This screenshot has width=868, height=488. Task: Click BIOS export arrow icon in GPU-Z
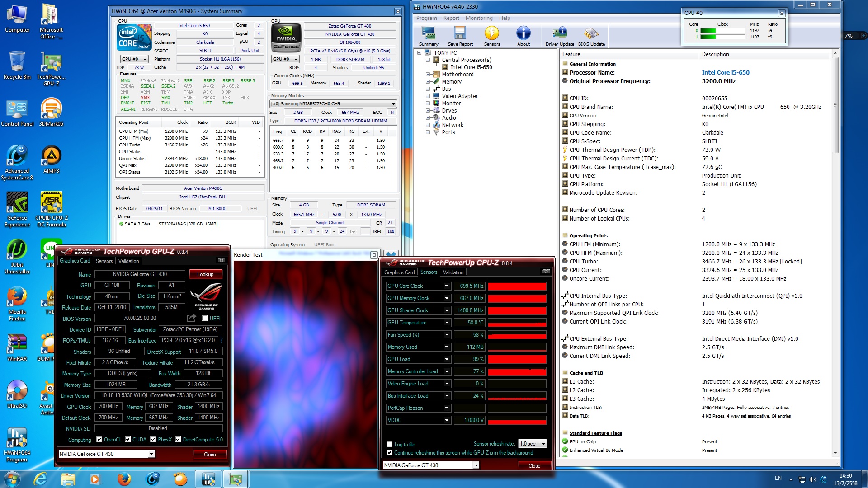coord(192,318)
